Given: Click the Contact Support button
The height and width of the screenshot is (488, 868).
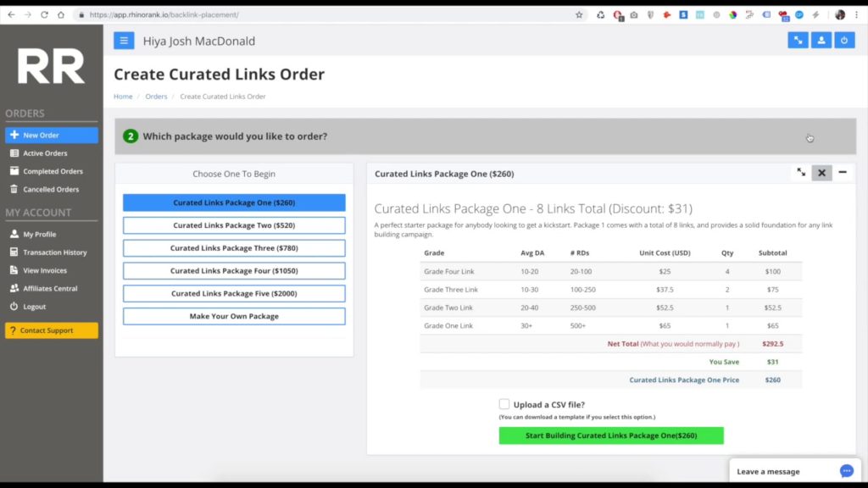Looking at the screenshot, I should point(52,330).
